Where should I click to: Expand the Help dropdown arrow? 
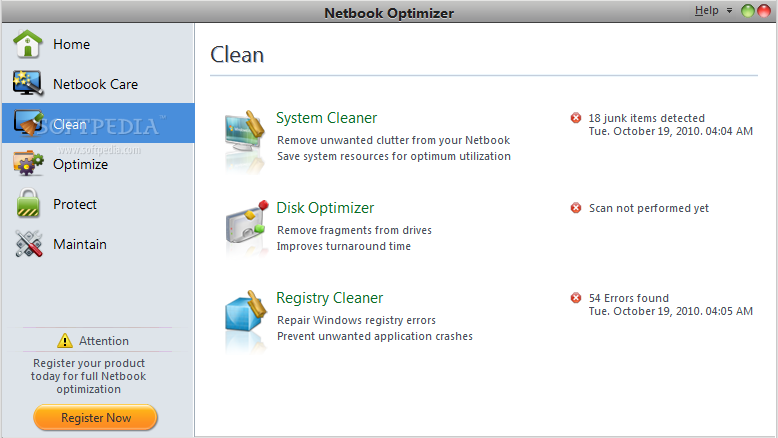[729, 10]
